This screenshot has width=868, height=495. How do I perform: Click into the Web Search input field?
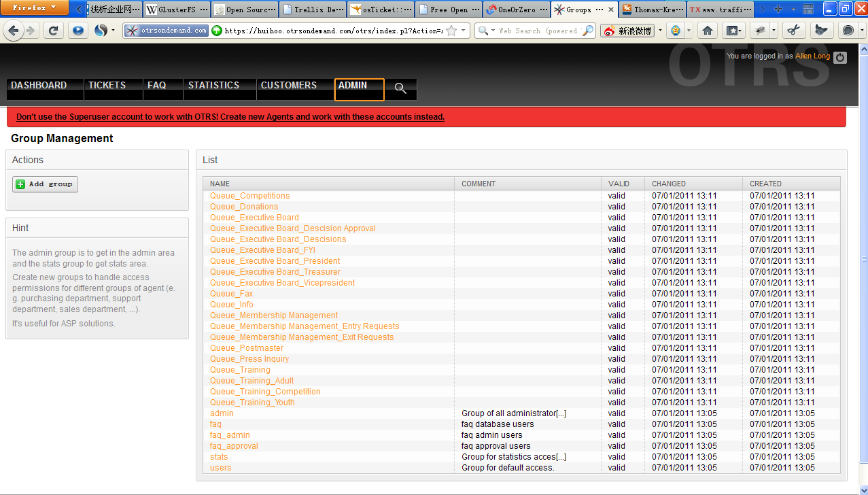point(537,31)
